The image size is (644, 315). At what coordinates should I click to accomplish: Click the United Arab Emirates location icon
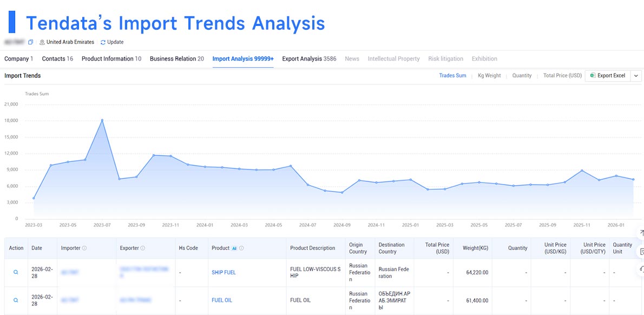coord(42,42)
